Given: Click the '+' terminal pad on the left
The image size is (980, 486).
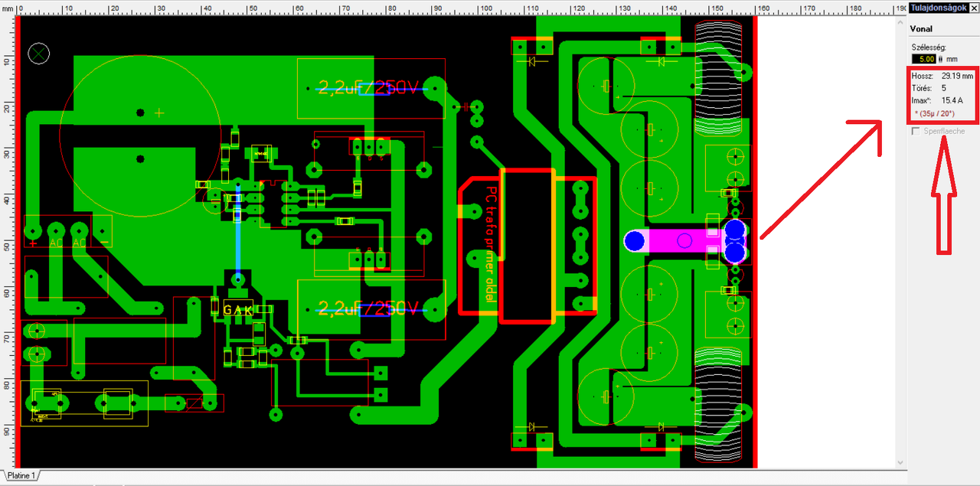Looking at the screenshot, I should [34, 230].
